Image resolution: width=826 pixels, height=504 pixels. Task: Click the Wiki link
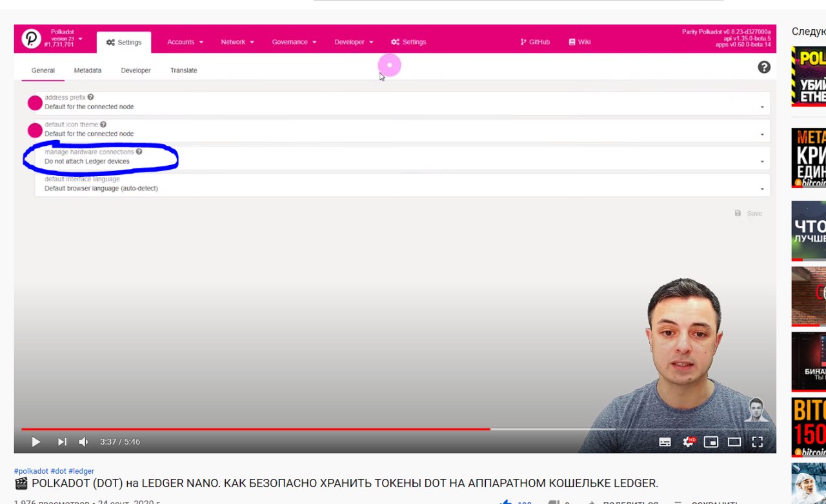click(x=579, y=42)
